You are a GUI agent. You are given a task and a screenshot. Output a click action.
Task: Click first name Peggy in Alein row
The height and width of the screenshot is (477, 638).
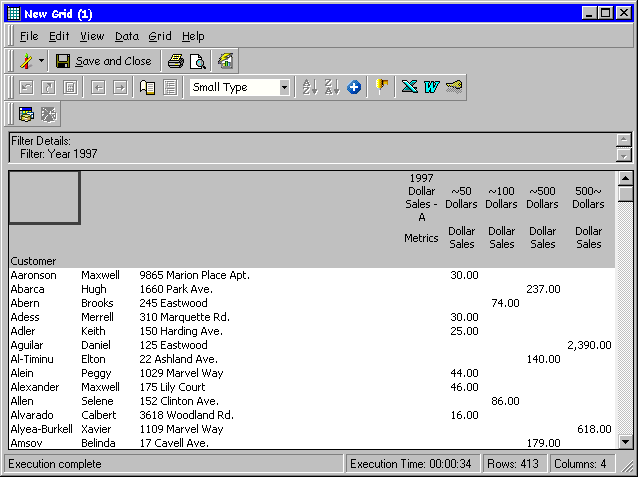[96, 374]
